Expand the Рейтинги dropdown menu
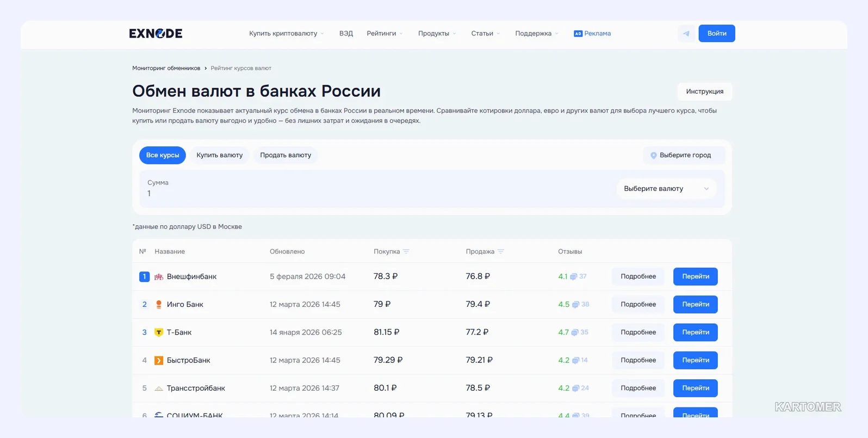Screen dimensions: 868x438 click(x=385, y=34)
